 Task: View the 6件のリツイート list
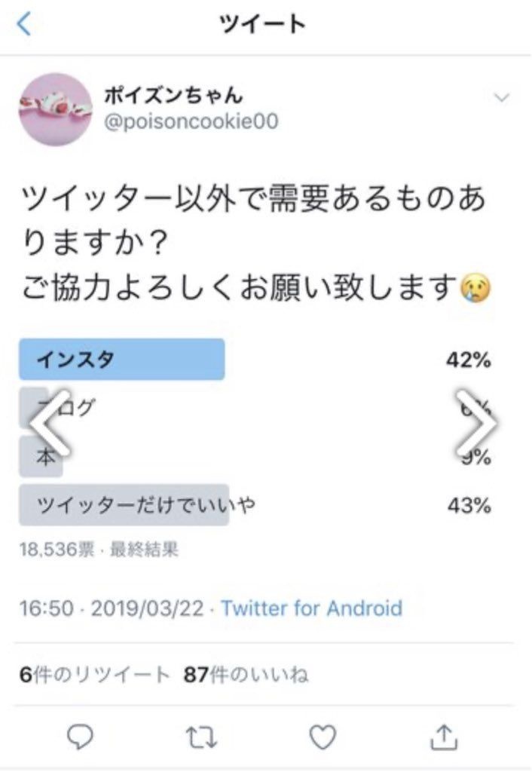[x=95, y=674]
